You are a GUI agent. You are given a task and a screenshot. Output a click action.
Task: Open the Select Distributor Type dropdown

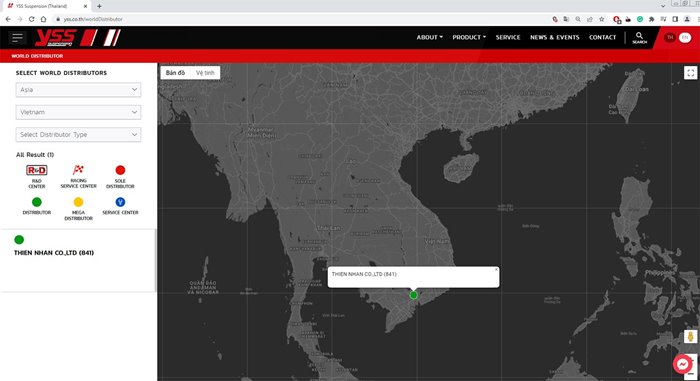point(78,134)
